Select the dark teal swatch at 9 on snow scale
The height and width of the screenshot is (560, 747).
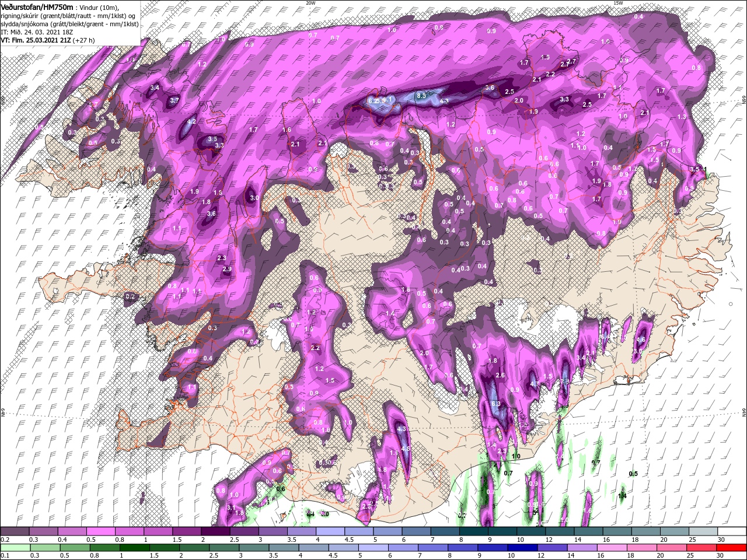[502, 531]
